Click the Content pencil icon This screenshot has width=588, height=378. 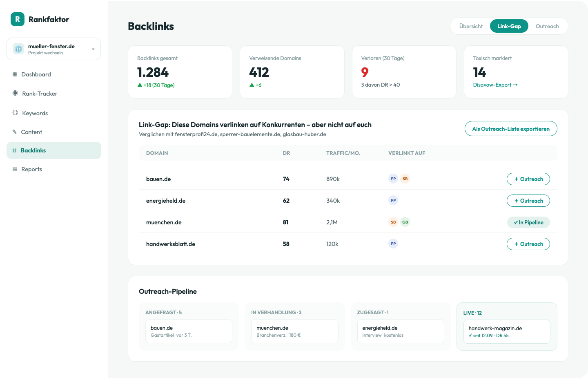tap(15, 132)
